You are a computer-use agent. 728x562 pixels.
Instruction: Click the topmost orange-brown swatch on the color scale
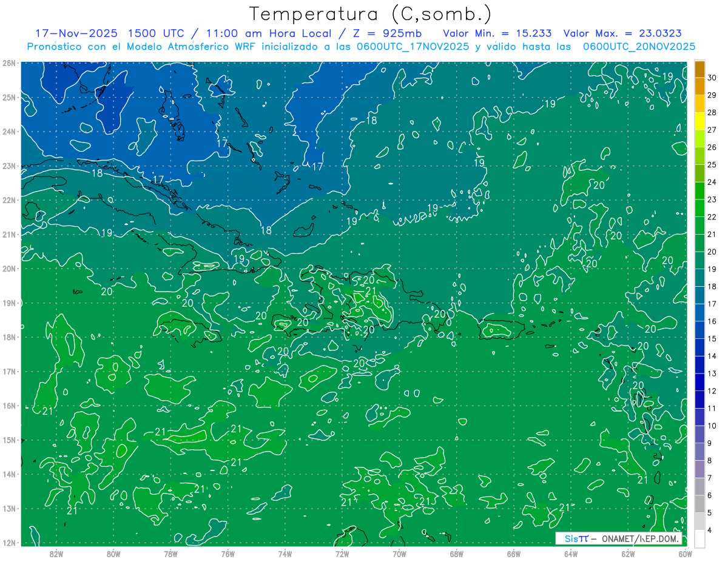click(700, 69)
